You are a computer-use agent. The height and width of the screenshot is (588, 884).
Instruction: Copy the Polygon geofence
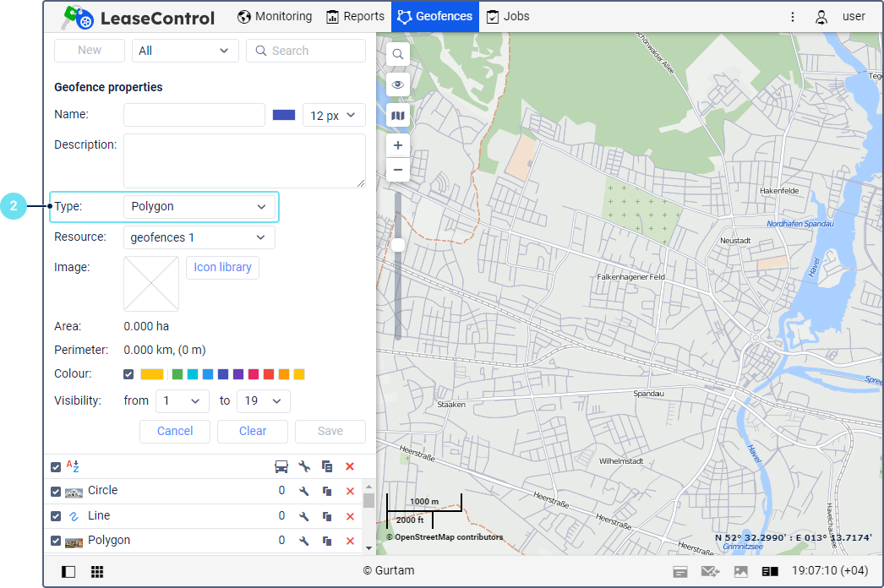[x=327, y=541]
